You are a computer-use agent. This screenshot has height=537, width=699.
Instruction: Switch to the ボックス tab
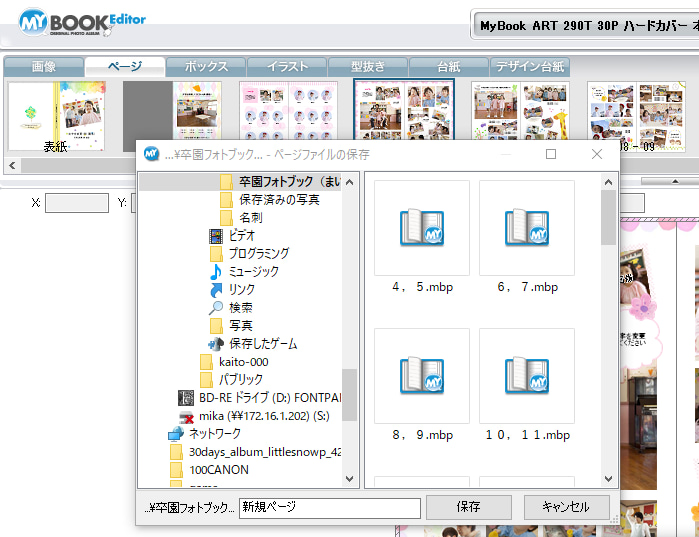coord(206,67)
